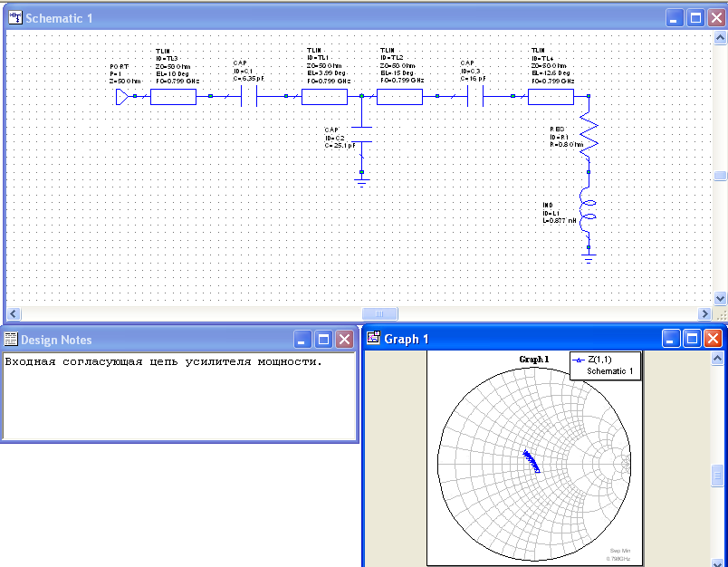Click the 'C=16 pF' value of C3
The width and height of the screenshot is (728, 567).
(473, 79)
